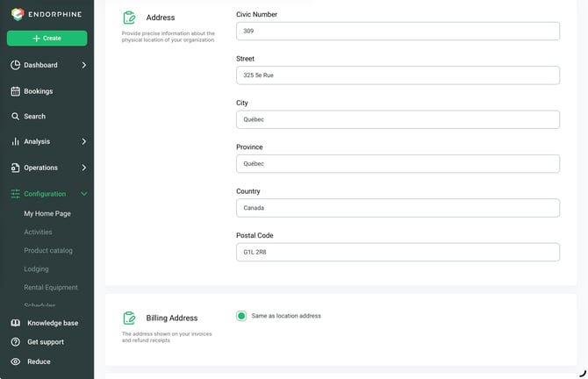Expand the Operations menu chevron
This screenshot has width=588, height=379.
(x=84, y=168)
